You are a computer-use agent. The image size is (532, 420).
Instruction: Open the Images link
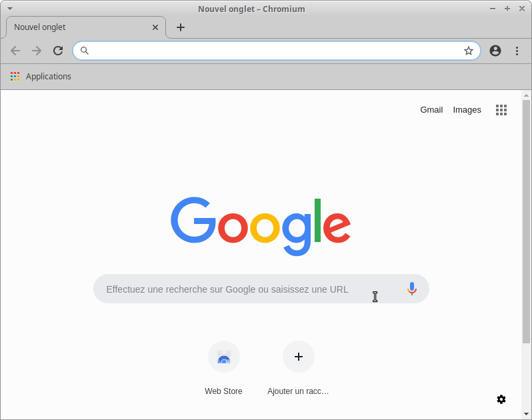click(x=467, y=110)
